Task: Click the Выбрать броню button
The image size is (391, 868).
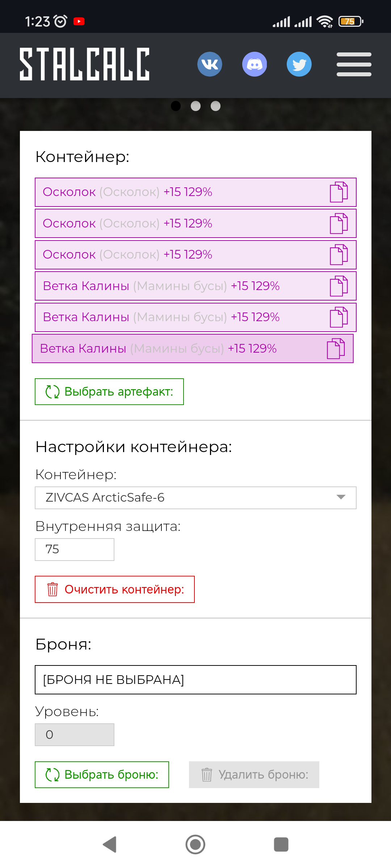Action: [102, 775]
